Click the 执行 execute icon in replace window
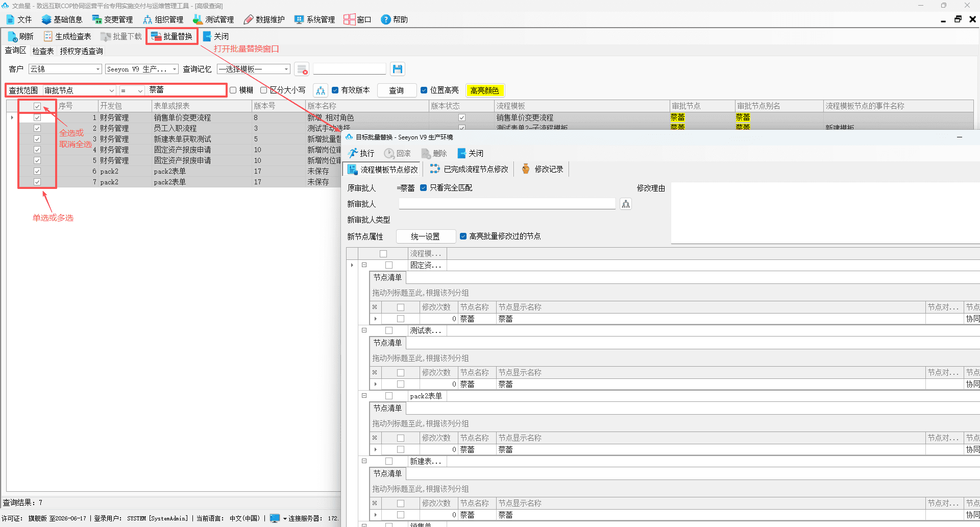Screen dimensions: 980x527 pos(353,153)
